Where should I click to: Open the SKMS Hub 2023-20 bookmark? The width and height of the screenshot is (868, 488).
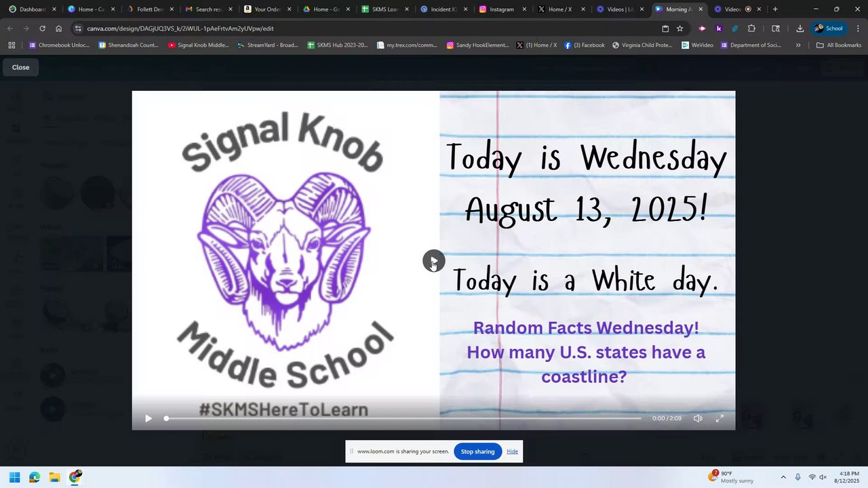(x=338, y=45)
